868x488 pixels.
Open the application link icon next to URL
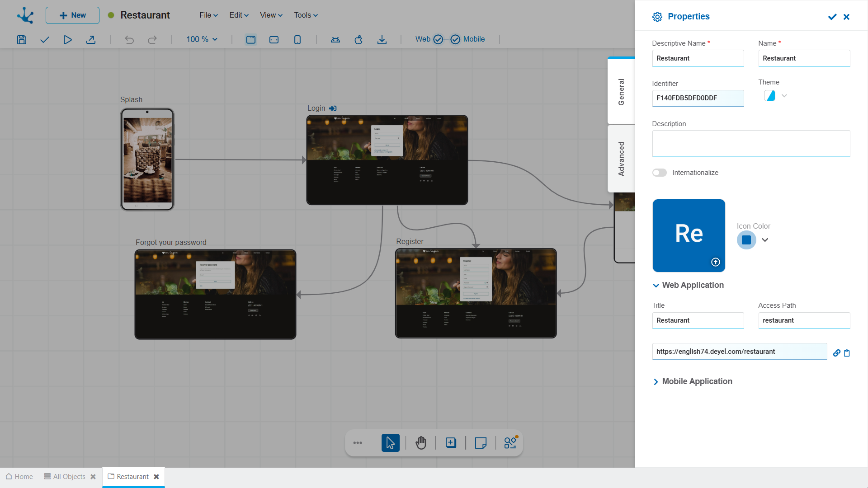tap(837, 353)
